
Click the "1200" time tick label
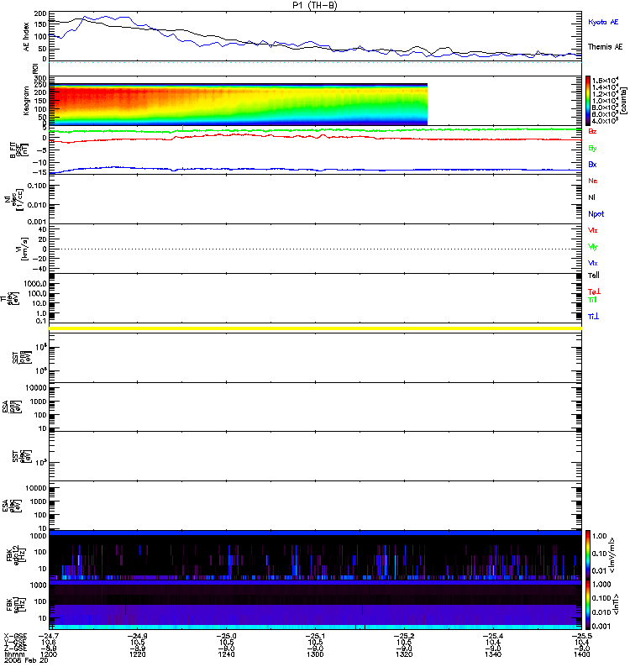point(49,654)
